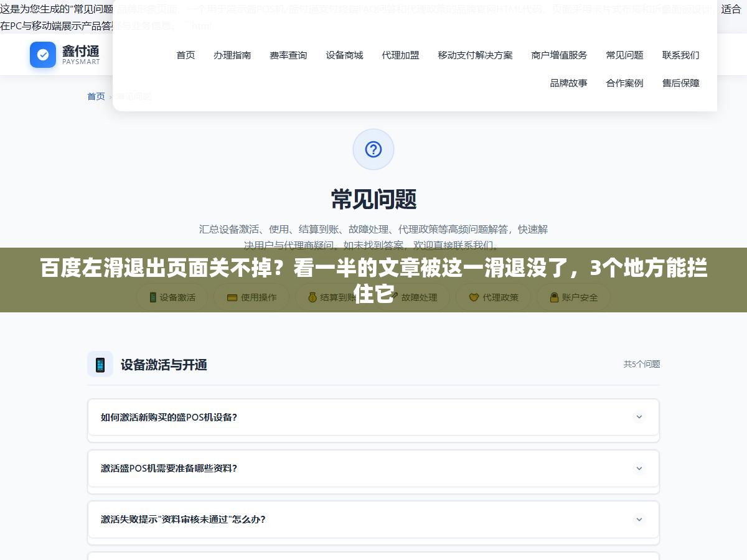Open 常见问题 menu item

(x=624, y=55)
